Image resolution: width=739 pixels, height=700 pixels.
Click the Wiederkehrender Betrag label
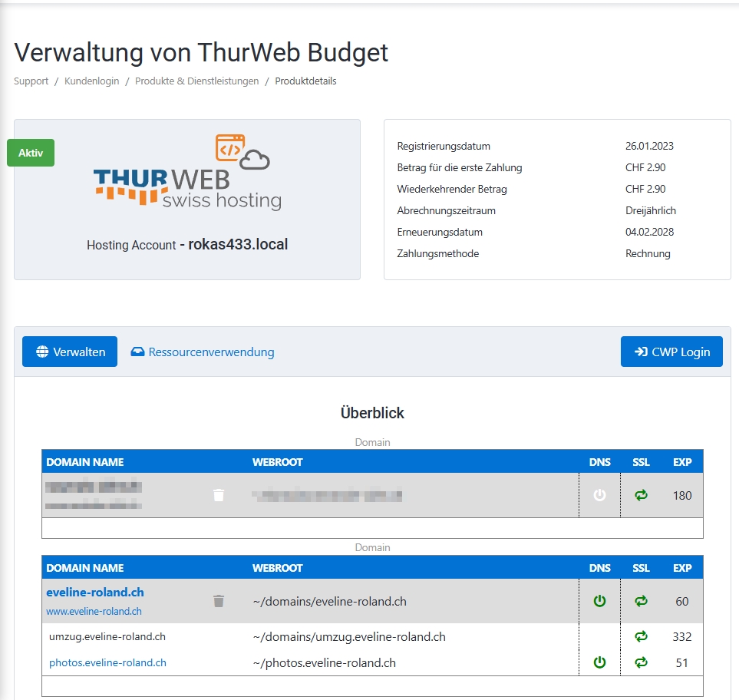pyautogui.click(x=452, y=189)
